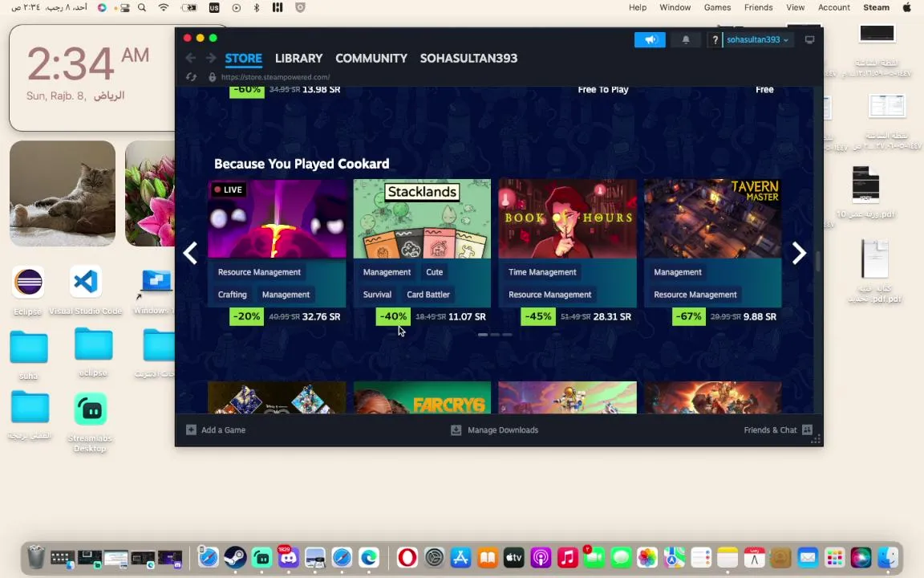The width and height of the screenshot is (924, 578).
Task: Launch Opera browser from the Dock
Action: [407, 557]
